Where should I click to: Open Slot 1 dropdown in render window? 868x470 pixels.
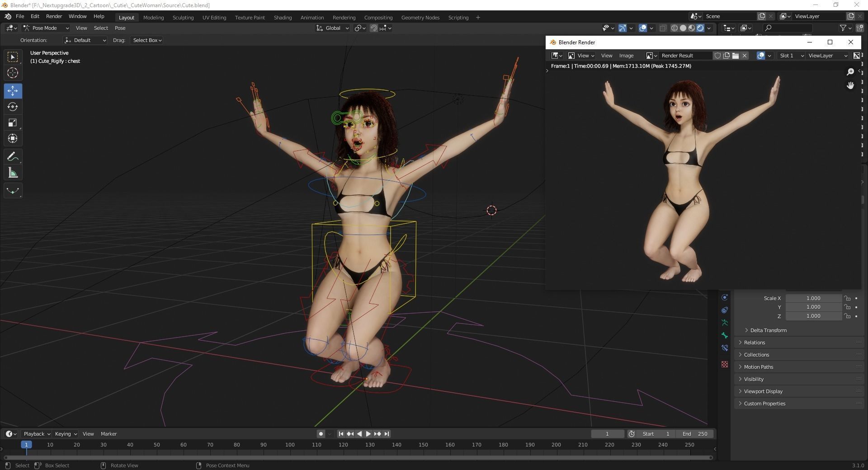792,56
